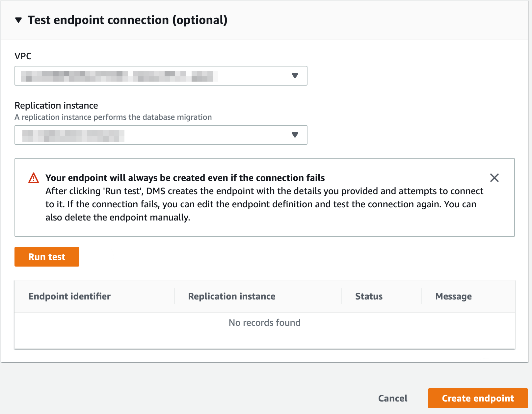Click the Message column header
This screenshot has height=414, width=532.
[x=453, y=296]
